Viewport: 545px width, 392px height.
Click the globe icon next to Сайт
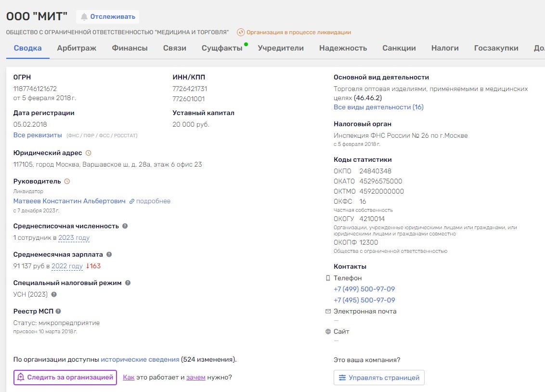tap(328, 331)
